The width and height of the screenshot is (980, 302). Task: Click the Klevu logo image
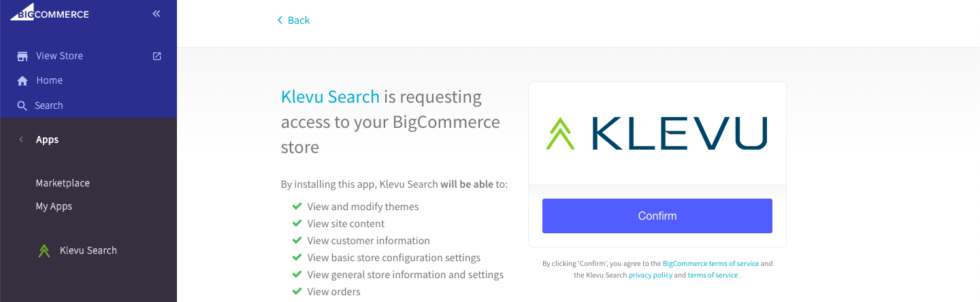657,133
